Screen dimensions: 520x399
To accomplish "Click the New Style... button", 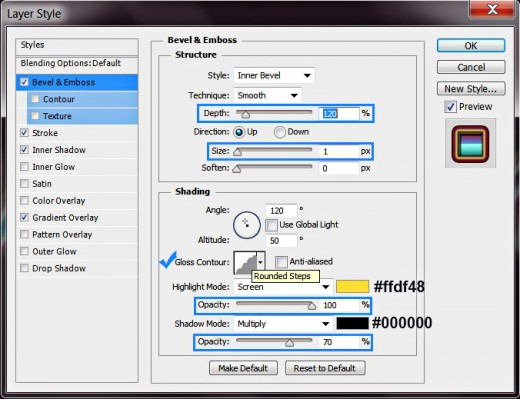I will point(471,89).
